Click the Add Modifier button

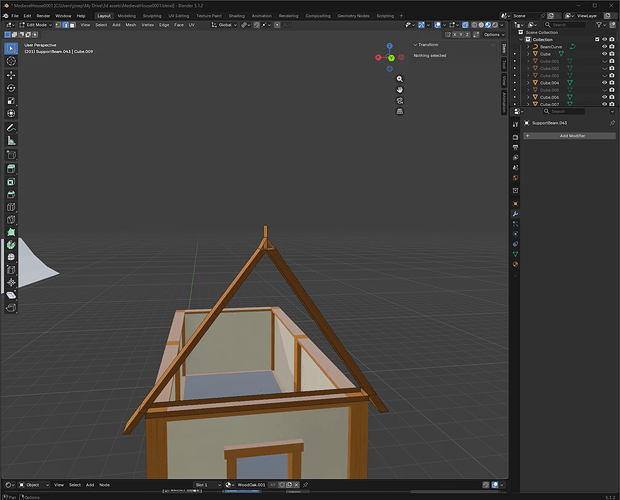tap(569, 136)
